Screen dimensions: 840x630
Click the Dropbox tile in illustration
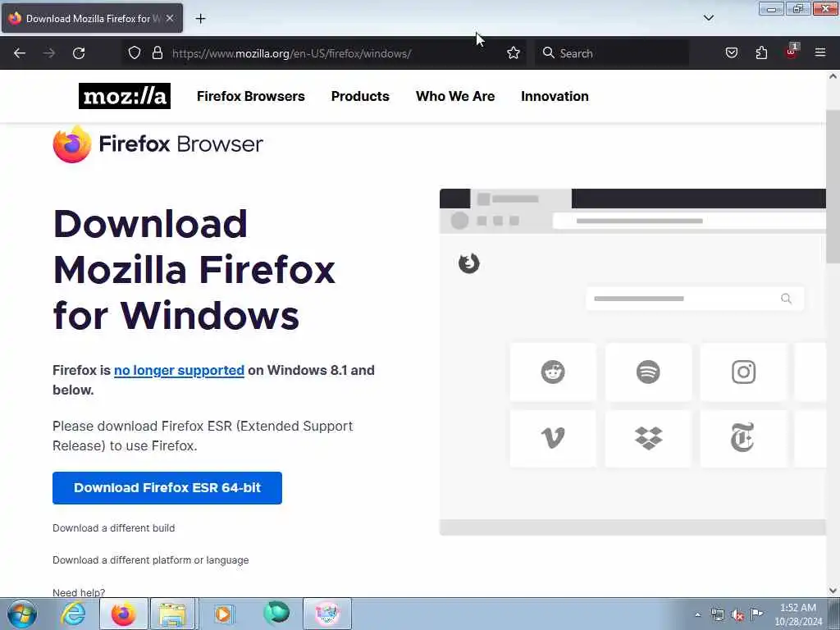coord(648,438)
